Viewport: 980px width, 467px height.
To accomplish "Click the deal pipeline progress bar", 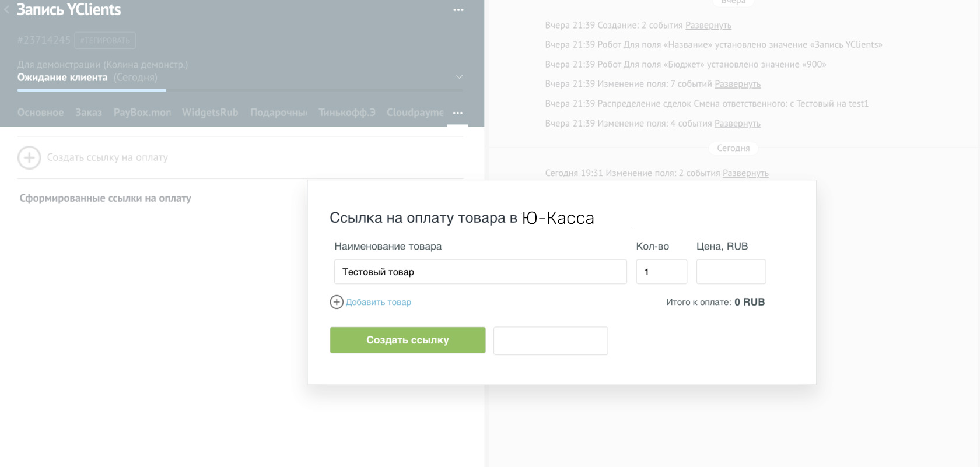I will [240, 90].
